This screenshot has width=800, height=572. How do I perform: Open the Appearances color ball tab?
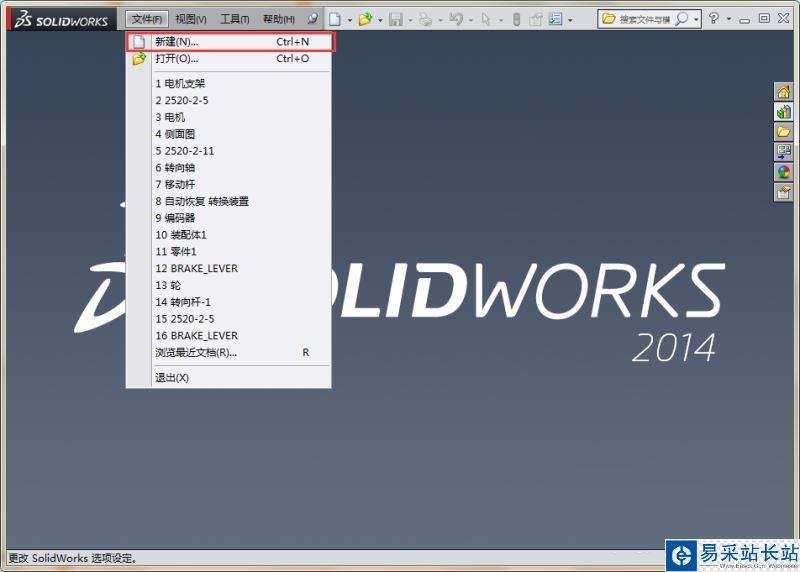(x=784, y=172)
